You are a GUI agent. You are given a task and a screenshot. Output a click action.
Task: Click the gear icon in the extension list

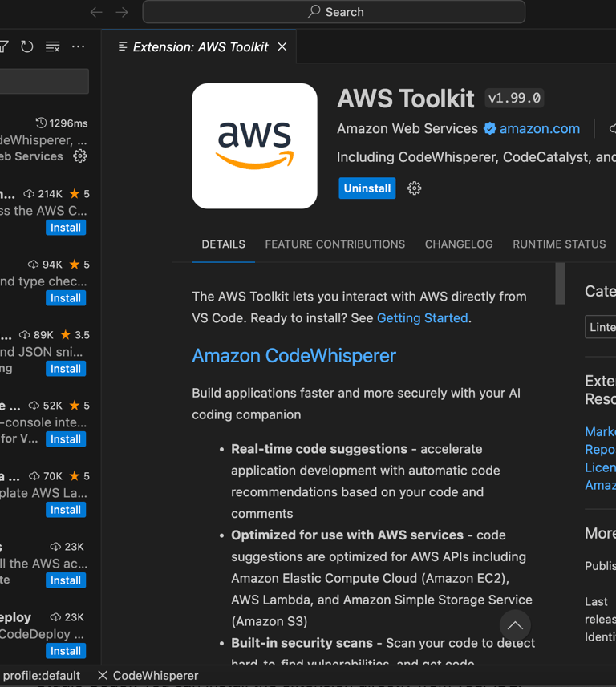80,156
